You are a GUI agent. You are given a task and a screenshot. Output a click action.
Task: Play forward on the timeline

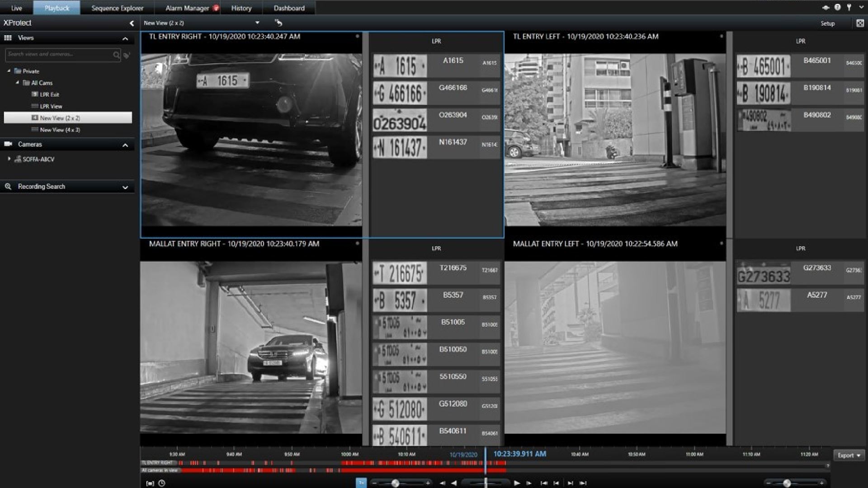pyautogui.click(x=517, y=483)
